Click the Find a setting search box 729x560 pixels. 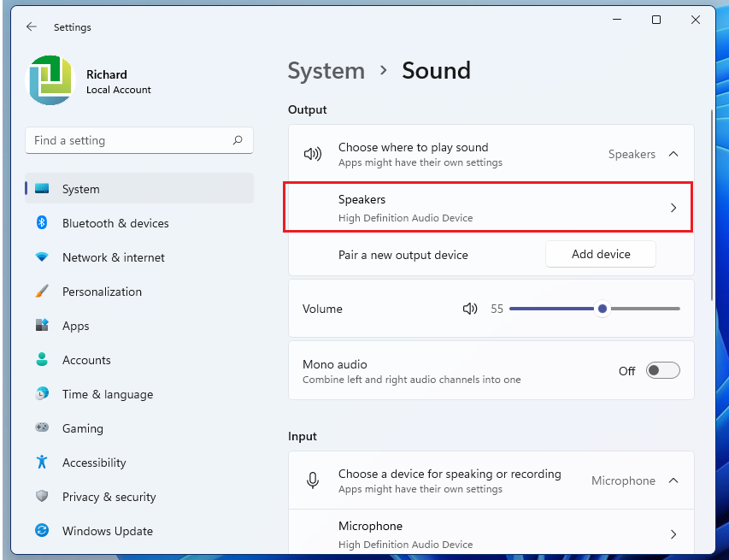tap(128, 140)
